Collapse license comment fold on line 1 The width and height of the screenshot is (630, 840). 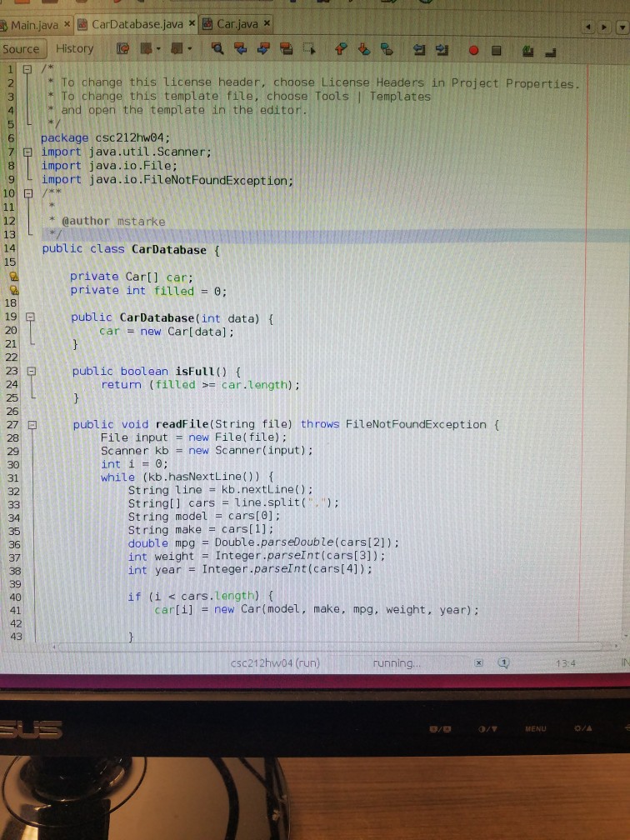tap(27, 68)
